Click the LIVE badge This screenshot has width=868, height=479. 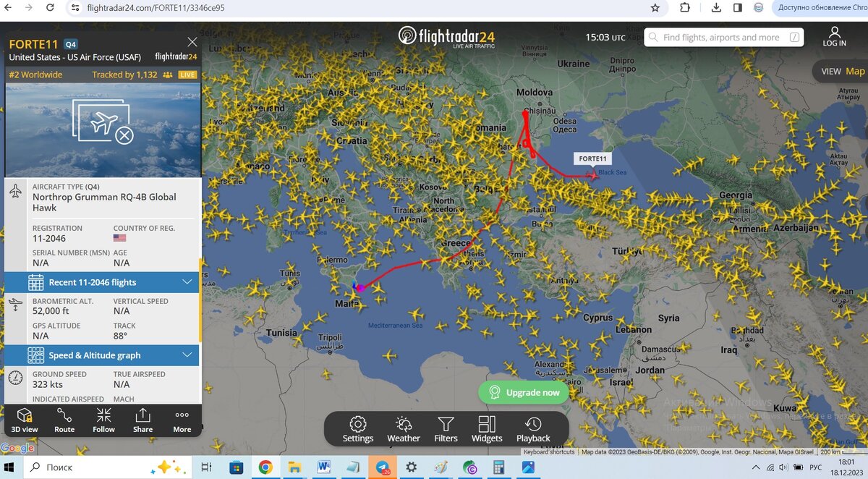click(188, 75)
